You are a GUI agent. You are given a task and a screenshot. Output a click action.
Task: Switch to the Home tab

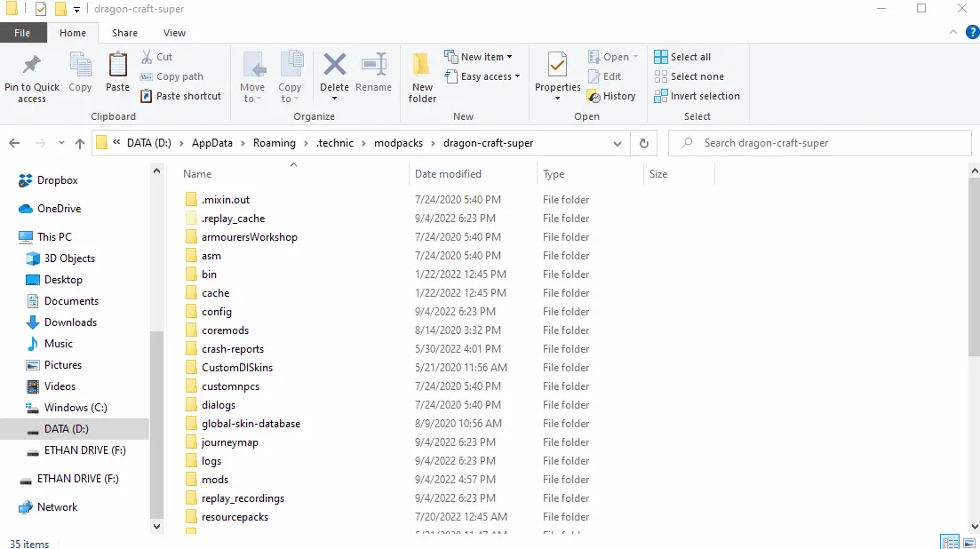point(73,33)
